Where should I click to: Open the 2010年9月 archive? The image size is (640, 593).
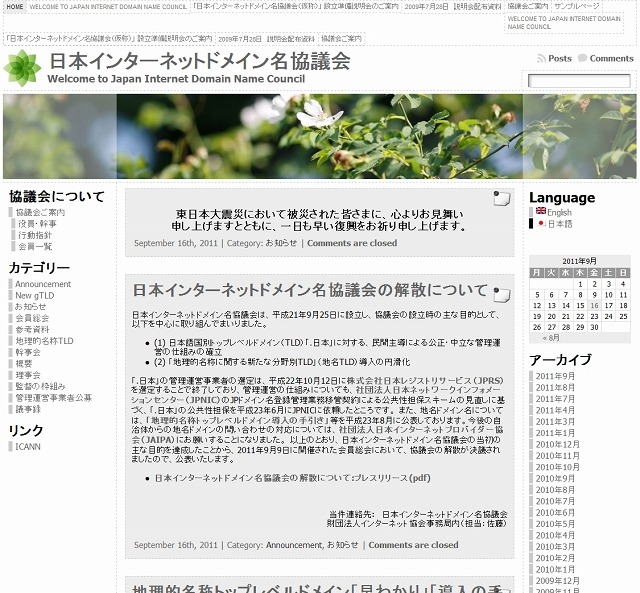tap(555, 478)
